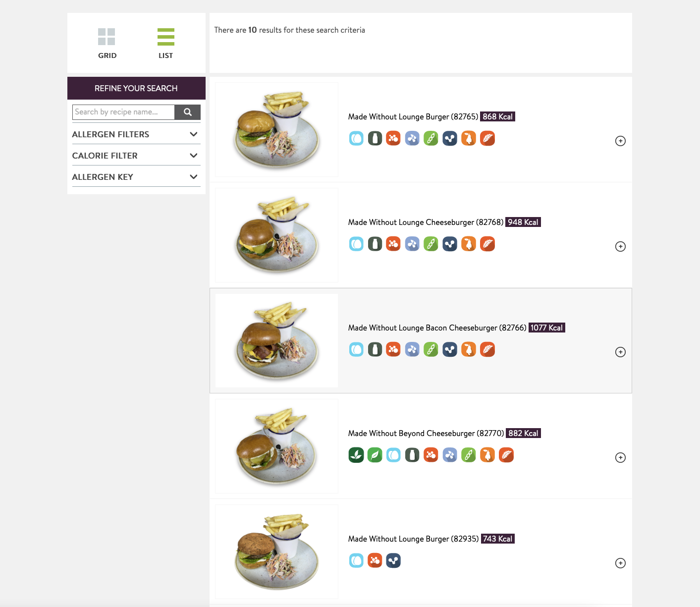Click light green leaf icon on Beyond Cheeseburger

pyautogui.click(x=375, y=455)
